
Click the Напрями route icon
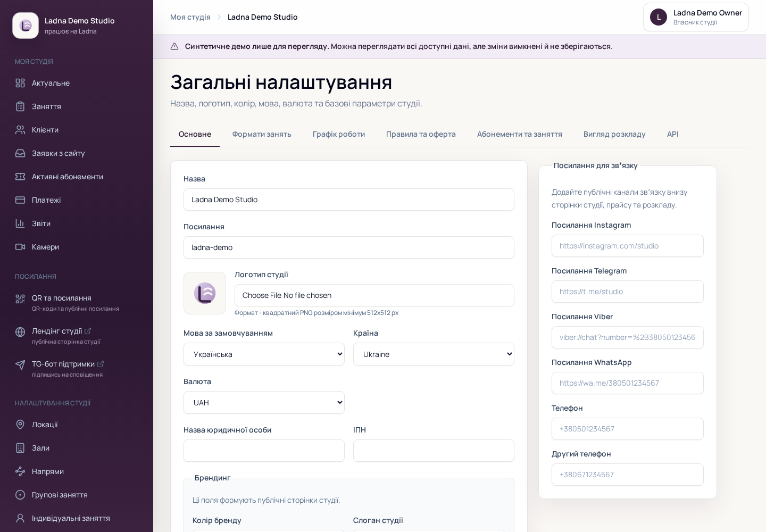click(20, 471)
